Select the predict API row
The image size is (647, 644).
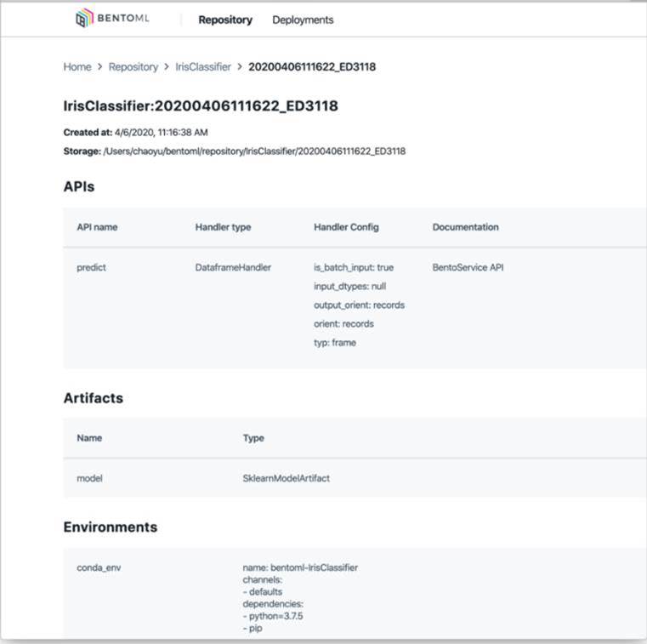[x=91, y=267]
